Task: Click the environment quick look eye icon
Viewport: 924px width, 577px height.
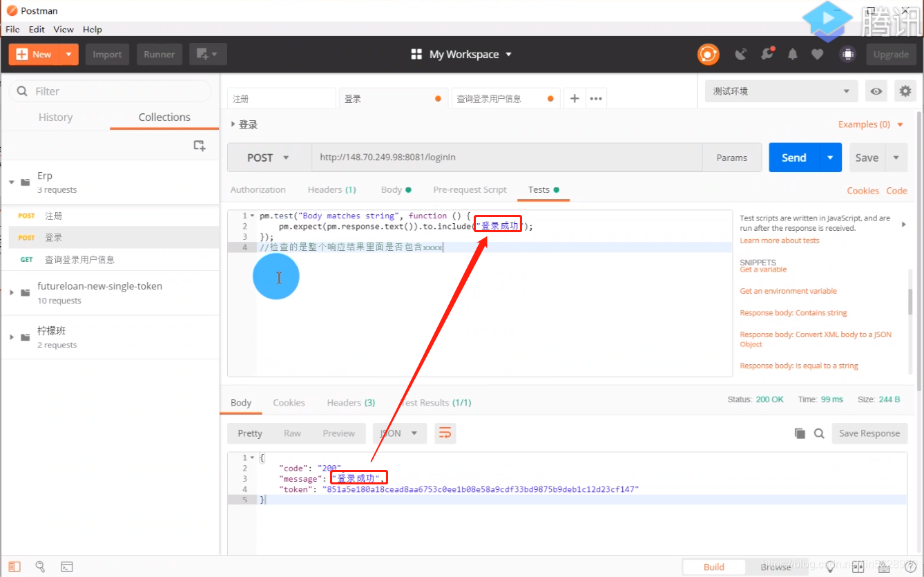Action: tap(876, 91)
